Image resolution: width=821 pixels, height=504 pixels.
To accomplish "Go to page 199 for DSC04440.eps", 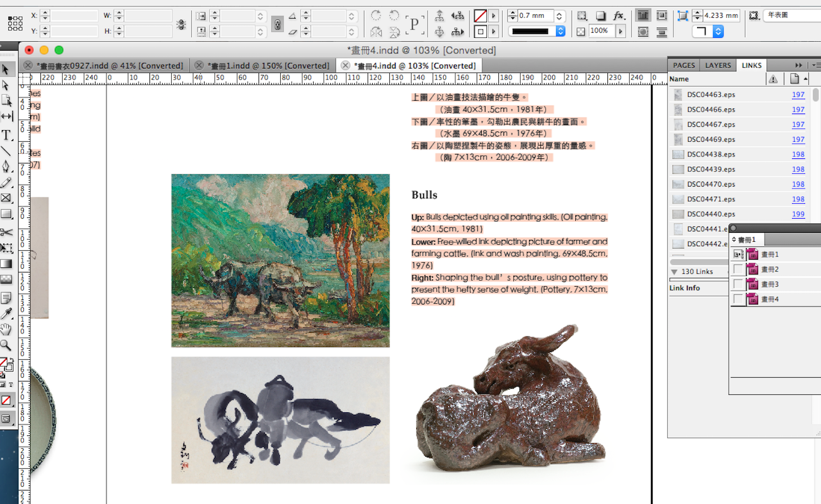I will (798, 214).
